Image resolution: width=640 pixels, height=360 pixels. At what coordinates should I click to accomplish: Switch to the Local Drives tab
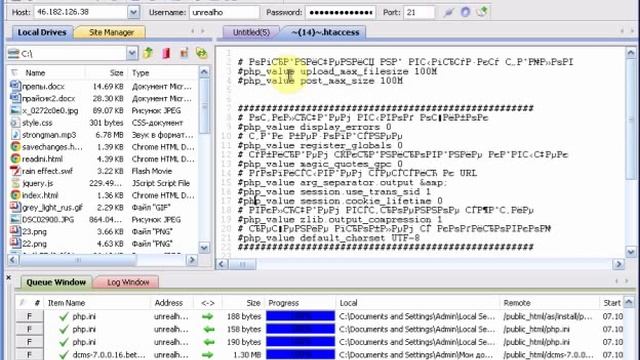(42, 32)
